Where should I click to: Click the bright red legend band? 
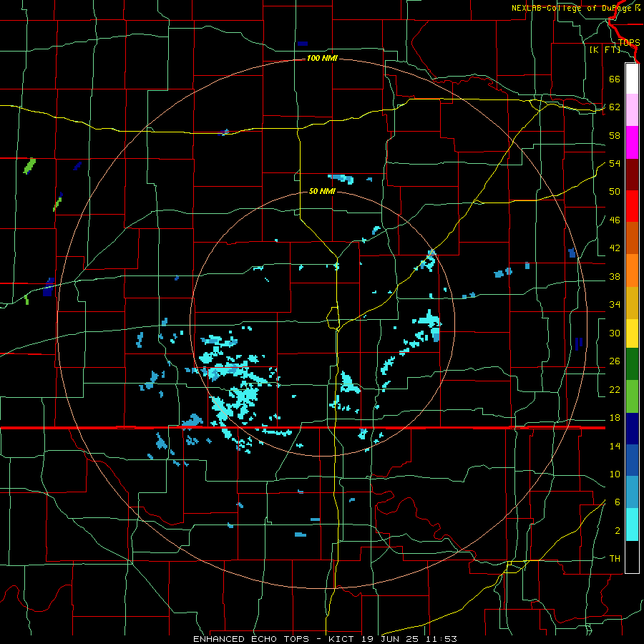[632, 206]
